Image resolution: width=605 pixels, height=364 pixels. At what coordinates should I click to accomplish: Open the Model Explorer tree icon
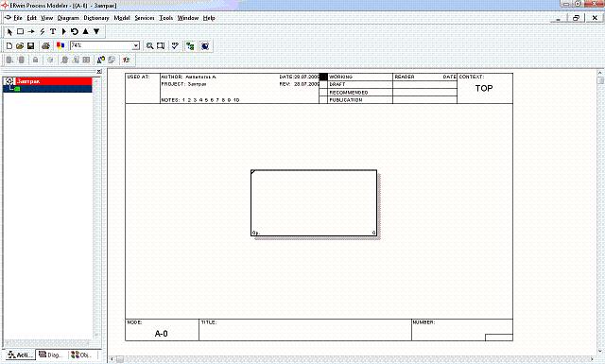(190, 46)
